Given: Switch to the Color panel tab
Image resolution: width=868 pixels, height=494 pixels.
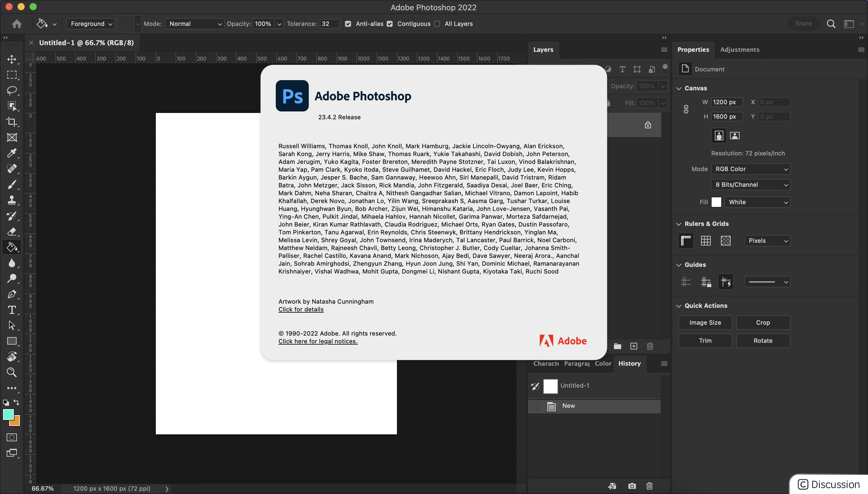Looking at the screenshot, I should [x=603, y=363].
